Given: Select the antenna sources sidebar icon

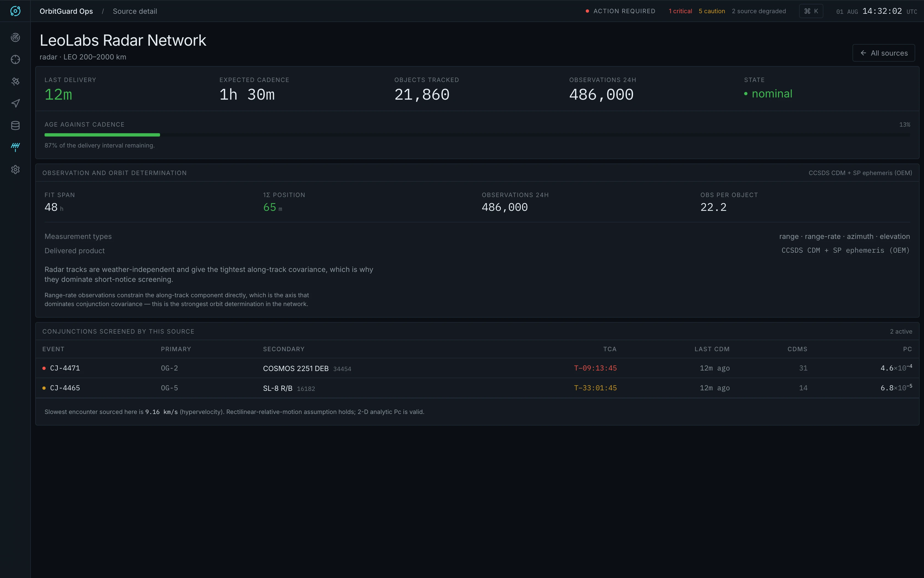Looking at the screenshot, I should click(x=15, y=147).
